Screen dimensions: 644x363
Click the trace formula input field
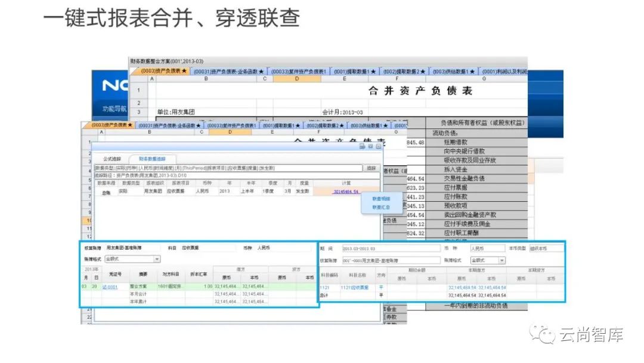click(x=228, y=168)
